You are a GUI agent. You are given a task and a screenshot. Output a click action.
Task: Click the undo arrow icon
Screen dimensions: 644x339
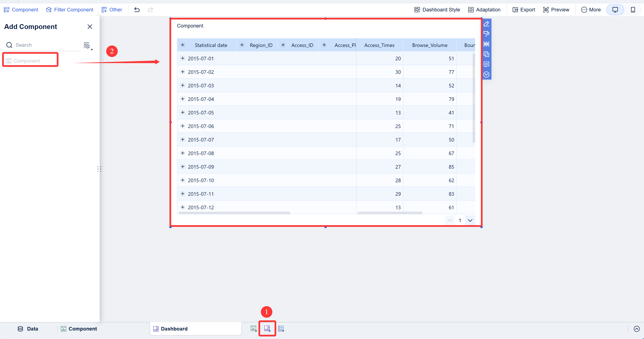pyautogui.click(x=137, y=10)
